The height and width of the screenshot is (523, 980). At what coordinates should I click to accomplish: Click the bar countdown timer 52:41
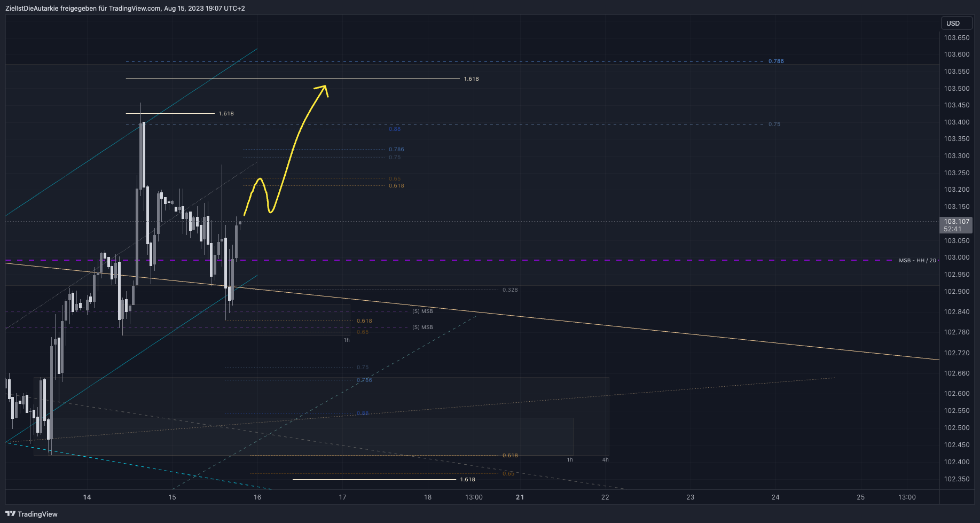click(x=952, y=229)
